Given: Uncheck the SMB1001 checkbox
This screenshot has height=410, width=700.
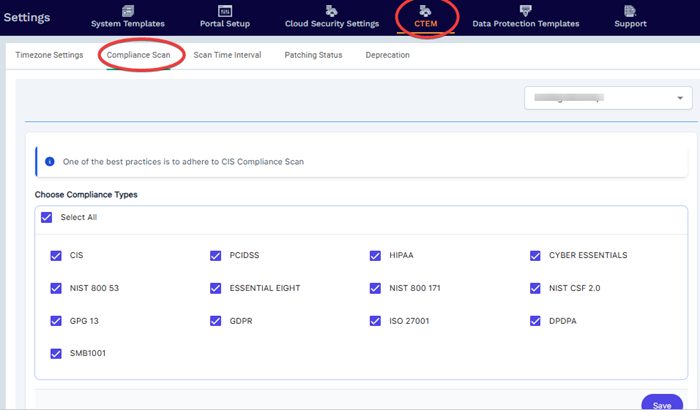Looking at the screenshot, I should click(56, 353).
